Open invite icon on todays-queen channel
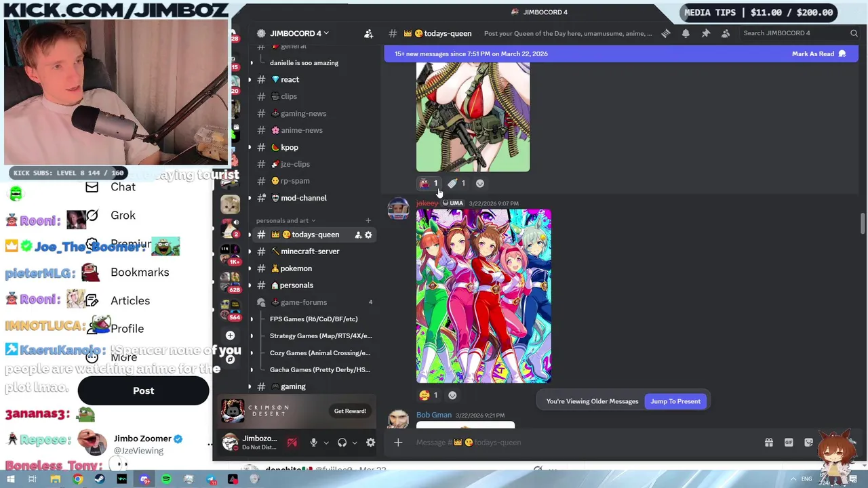This screenshot has height=488, width=868. coord(358,235)
